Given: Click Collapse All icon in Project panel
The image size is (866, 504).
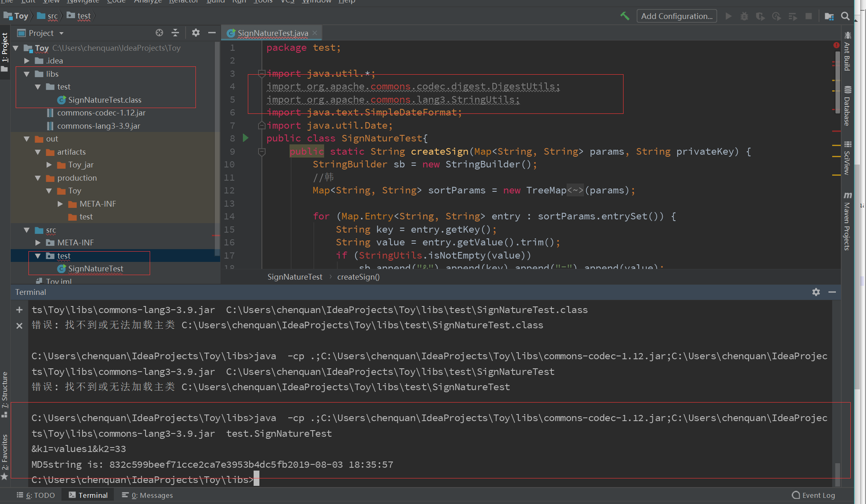Looking at the screenshot, I should click(175, 33).
